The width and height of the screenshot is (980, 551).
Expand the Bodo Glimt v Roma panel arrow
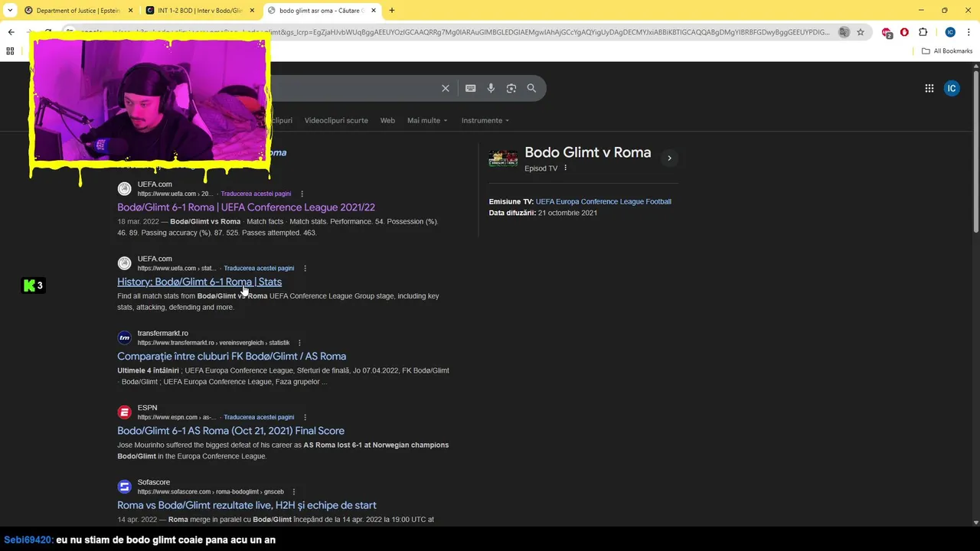coord(669,158)
